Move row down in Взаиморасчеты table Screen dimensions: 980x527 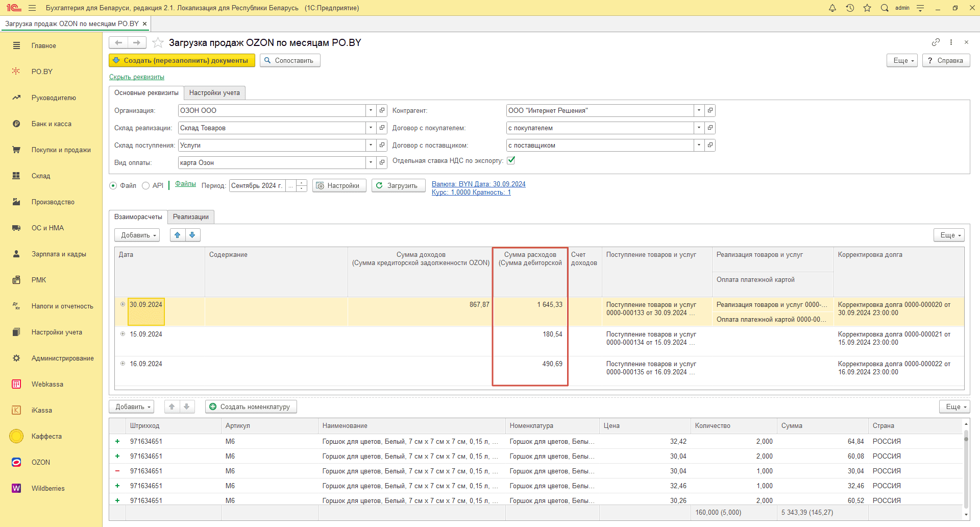point(192,235)
